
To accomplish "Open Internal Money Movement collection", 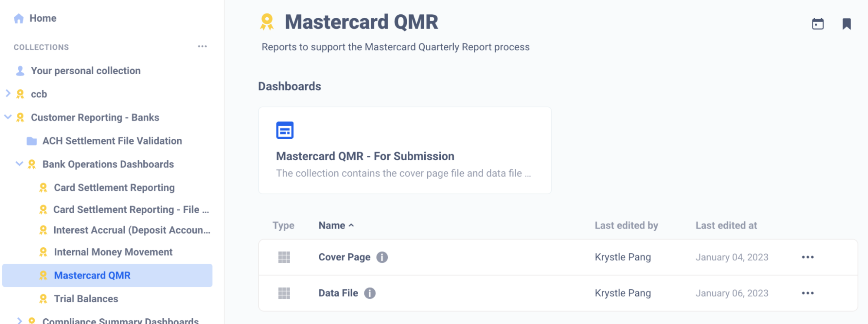I will [x=113, y=252].
